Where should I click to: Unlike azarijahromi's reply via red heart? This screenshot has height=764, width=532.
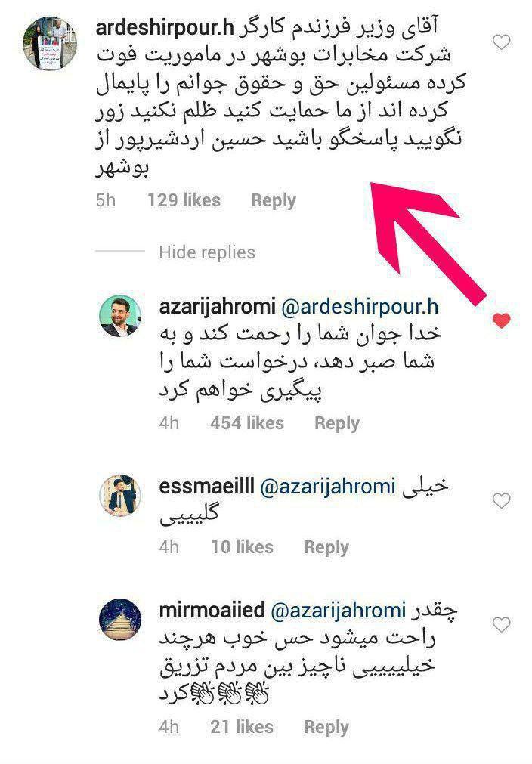pyautogui.click(x=501, y=320)
